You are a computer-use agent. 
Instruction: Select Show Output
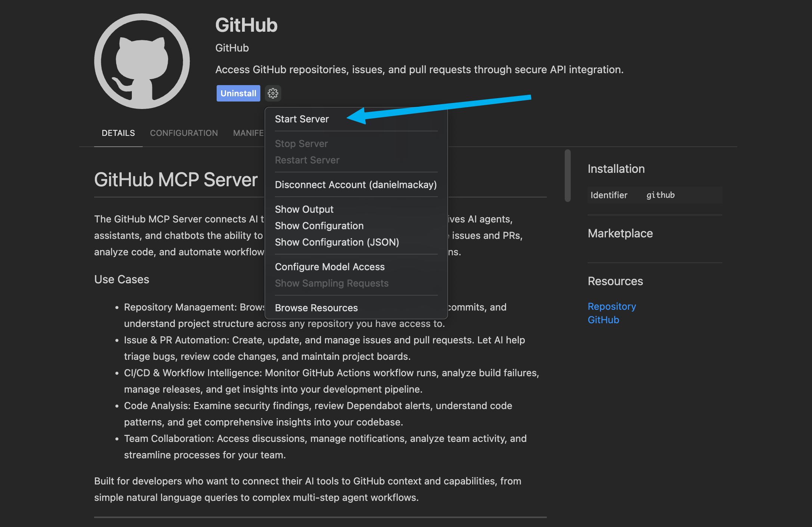click(304, 209)
